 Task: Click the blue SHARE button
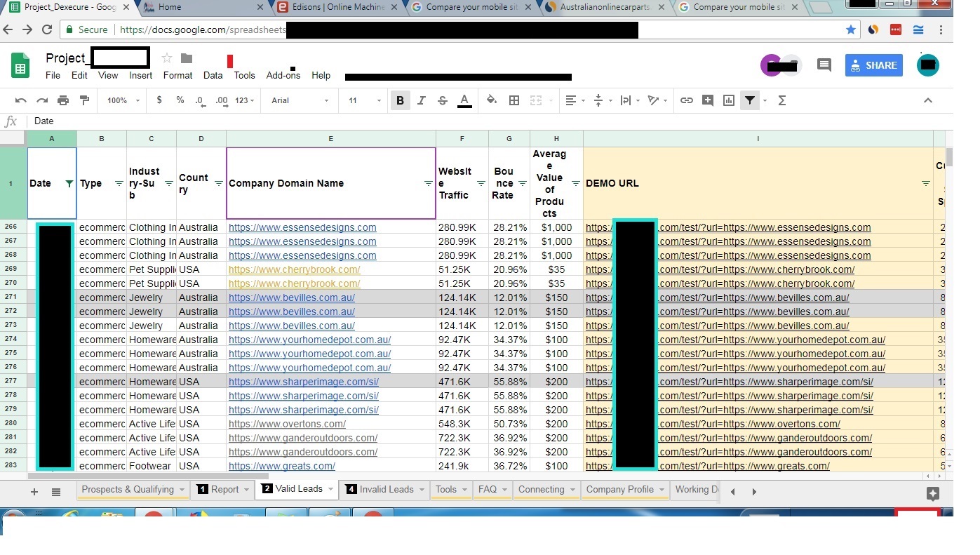click(873, 65)
